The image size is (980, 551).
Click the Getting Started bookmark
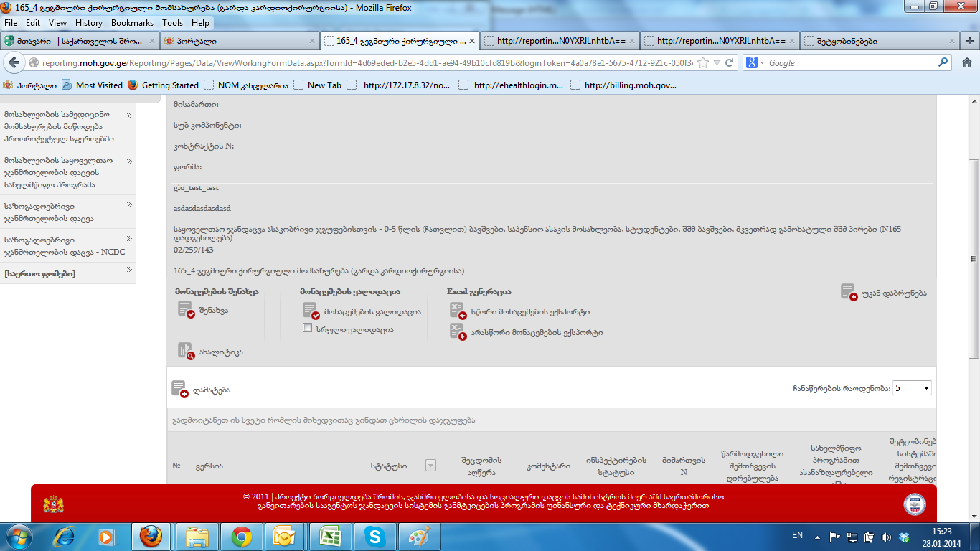click(x=169, y=85)
